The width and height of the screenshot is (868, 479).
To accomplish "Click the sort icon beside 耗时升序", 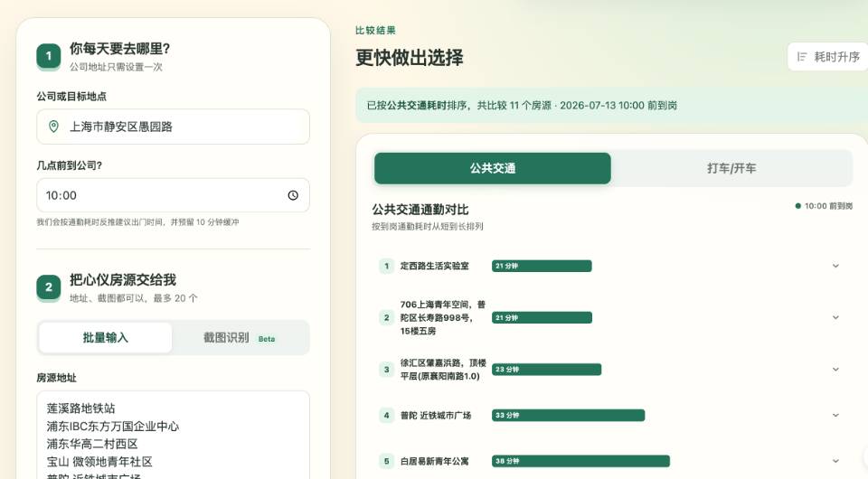I will [802, 57].
